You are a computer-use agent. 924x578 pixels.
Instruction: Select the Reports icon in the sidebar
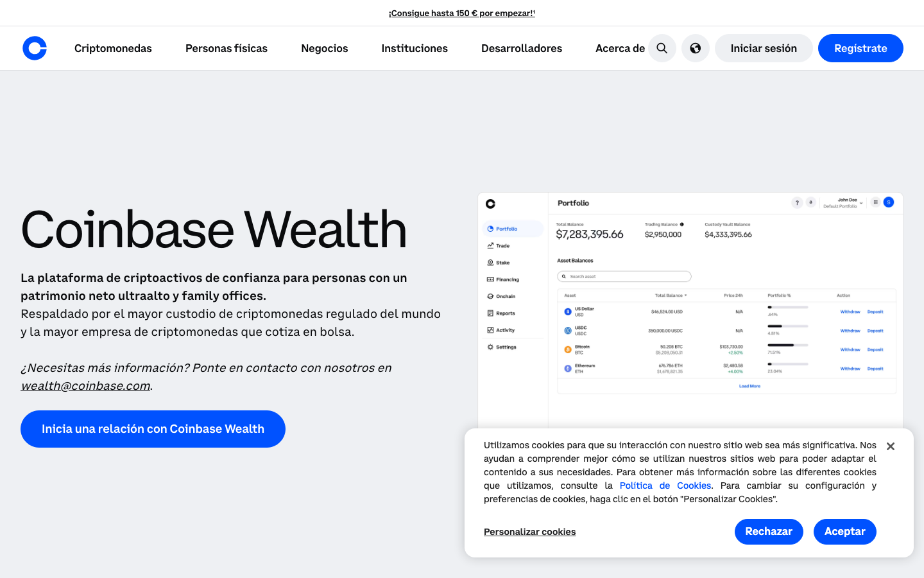(x=489, y=313)
